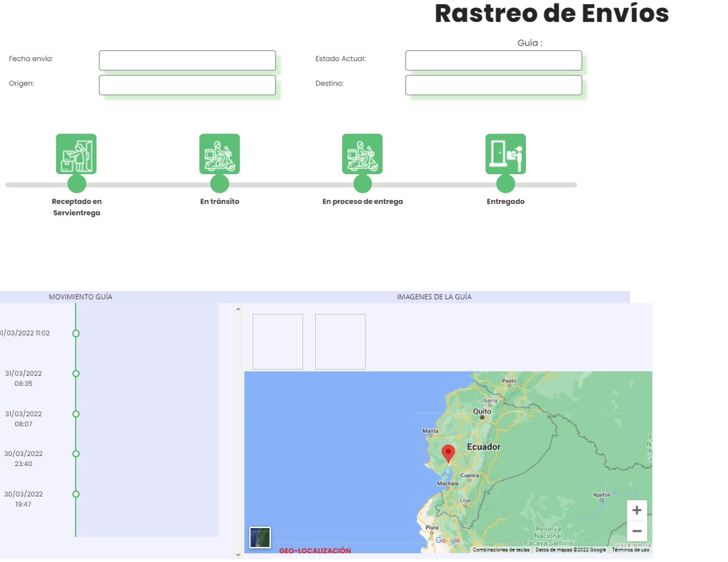Click the MOVIMIENTO GUÍA header

(x=80, y=297)
